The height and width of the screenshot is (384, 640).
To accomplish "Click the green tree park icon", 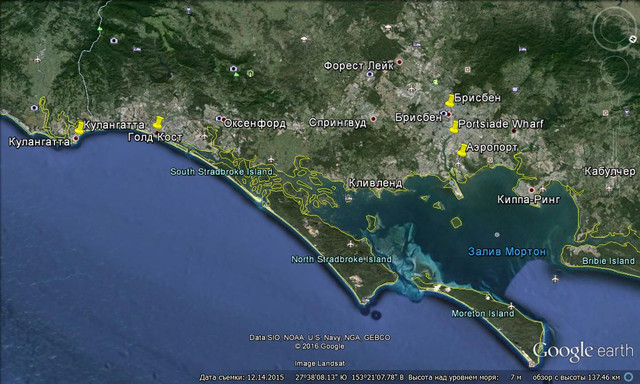I will coord(250,73).
